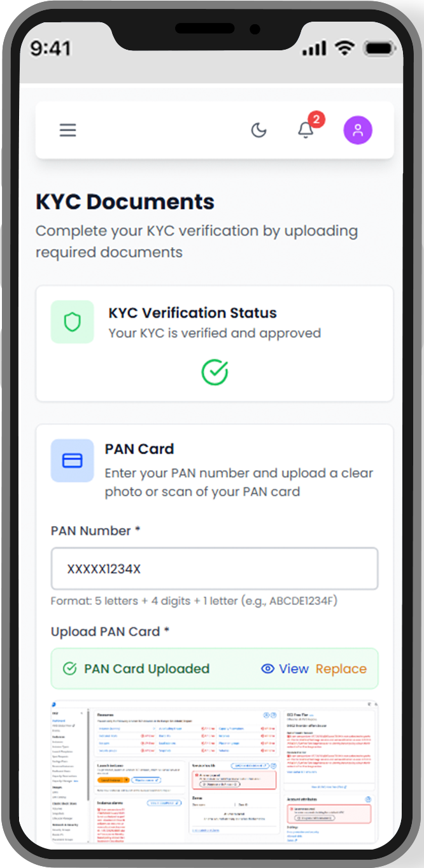Click the KYC Verification Status card
Screen dimensions: 424x868
pyautogui.click(x=215, y=344)
